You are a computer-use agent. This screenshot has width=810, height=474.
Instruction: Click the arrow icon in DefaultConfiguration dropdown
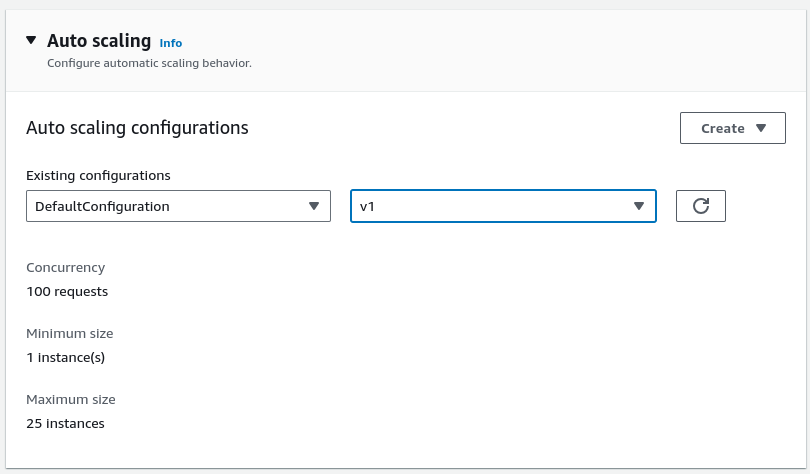(x=314, y=206)
